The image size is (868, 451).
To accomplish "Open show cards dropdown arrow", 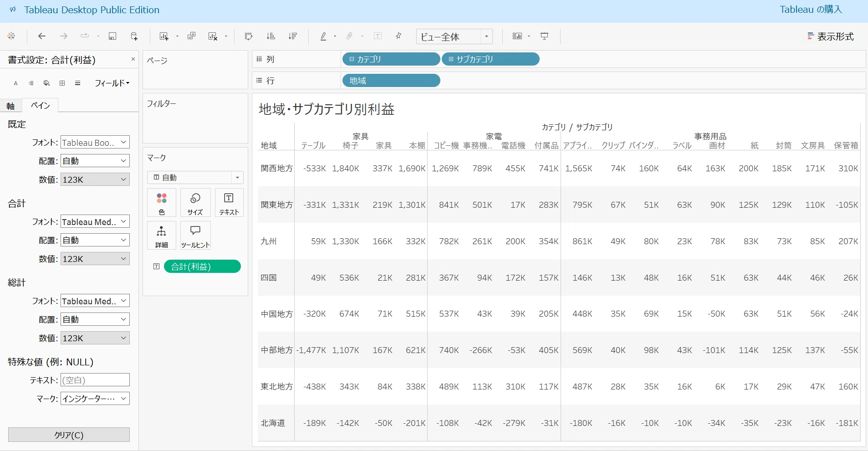I will coord(529,36).
